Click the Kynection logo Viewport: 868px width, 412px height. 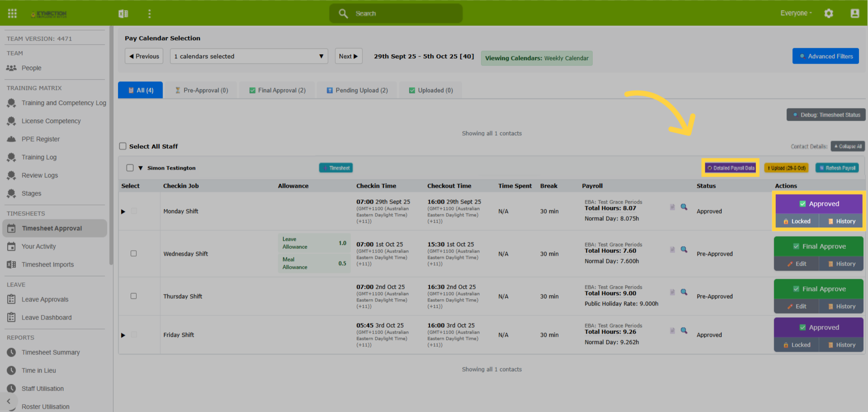(49, 14)
